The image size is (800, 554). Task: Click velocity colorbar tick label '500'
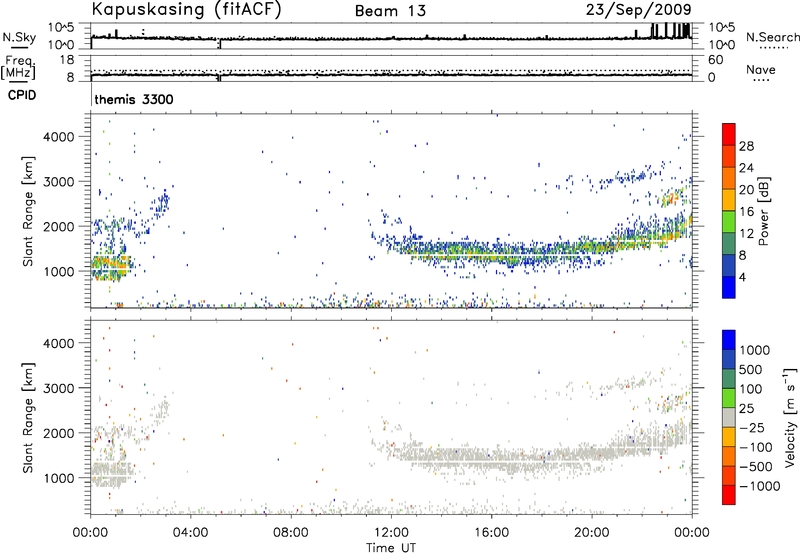[x=750, y=369]
